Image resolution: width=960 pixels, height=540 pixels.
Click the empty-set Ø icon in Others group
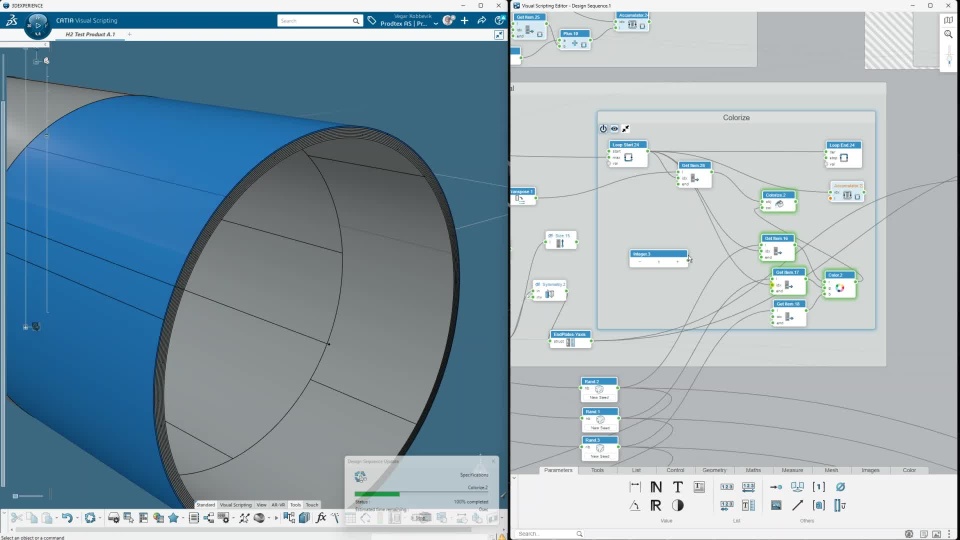pos(840,487)
